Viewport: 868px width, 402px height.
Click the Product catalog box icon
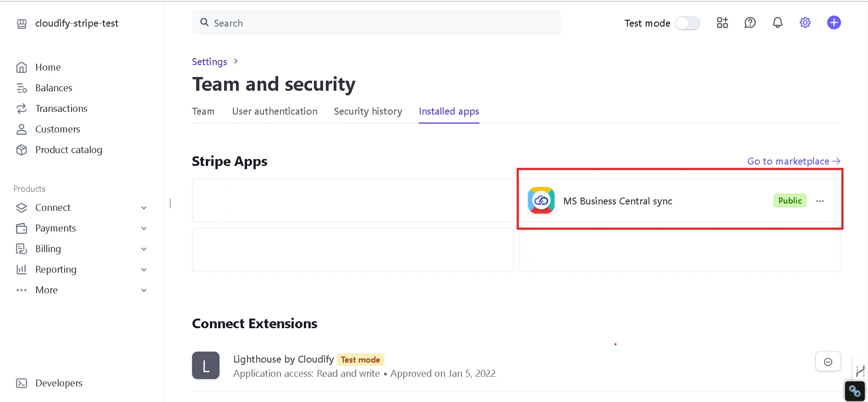pos(22,150)
